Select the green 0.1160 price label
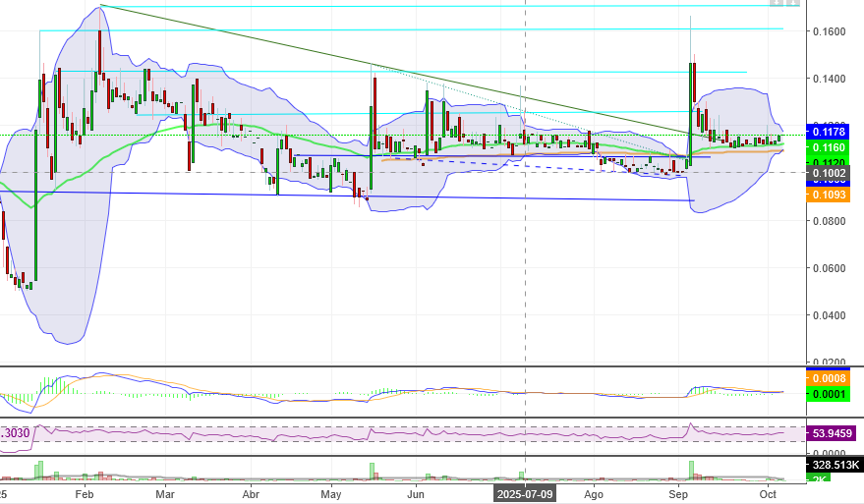Image resolution: width=864 pixels, height=504 pixels. pyautogui.click(x=829, y=147)
